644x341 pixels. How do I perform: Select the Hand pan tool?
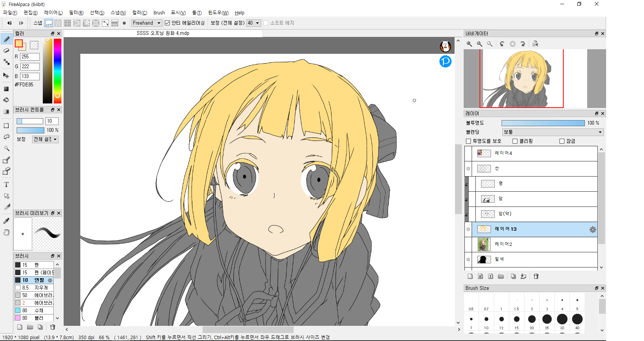[x=6, y=232]
